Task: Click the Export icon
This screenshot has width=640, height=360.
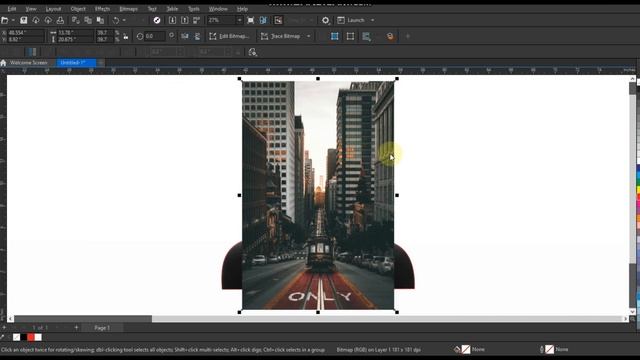Action: (x=184, y=20)
